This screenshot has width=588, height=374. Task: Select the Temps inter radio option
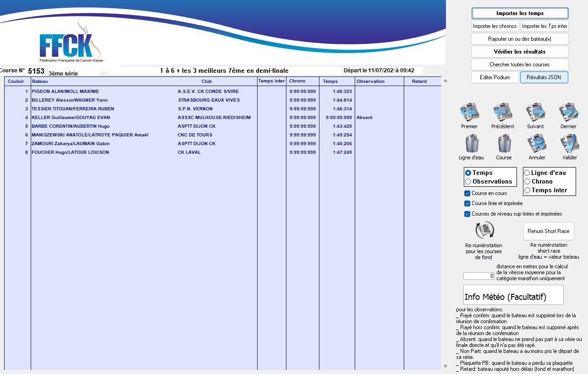pyautogui.click(x=528, y=190)
